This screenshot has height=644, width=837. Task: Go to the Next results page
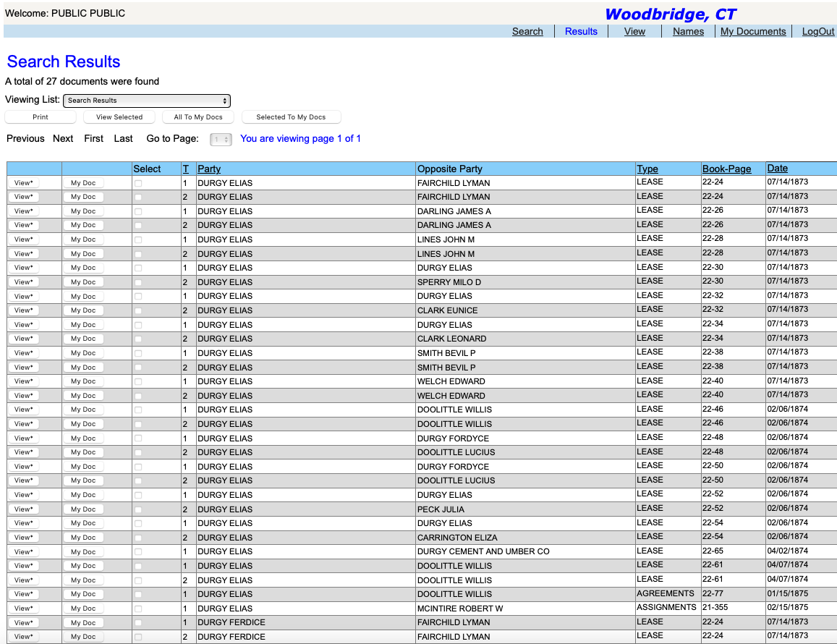coord(63,138)
